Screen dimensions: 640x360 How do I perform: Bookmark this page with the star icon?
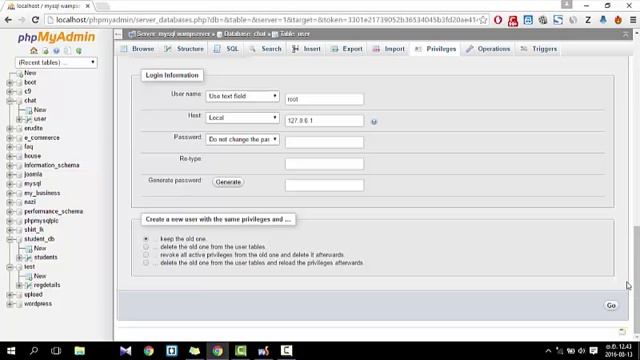[x=483, y=20]
